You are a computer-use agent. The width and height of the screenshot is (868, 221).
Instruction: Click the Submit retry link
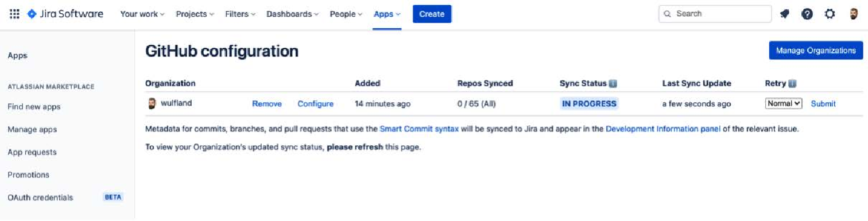point(823,104)
